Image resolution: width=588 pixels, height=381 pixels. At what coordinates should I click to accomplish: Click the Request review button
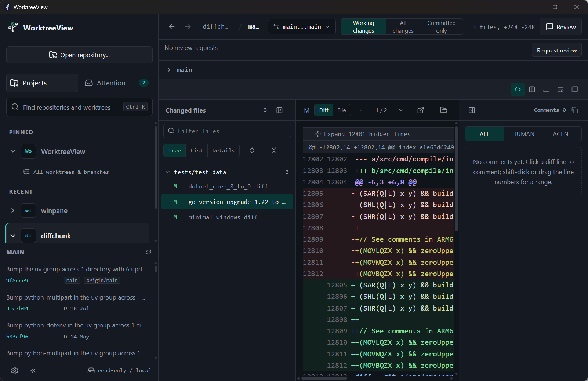click(x=556, y=50)
